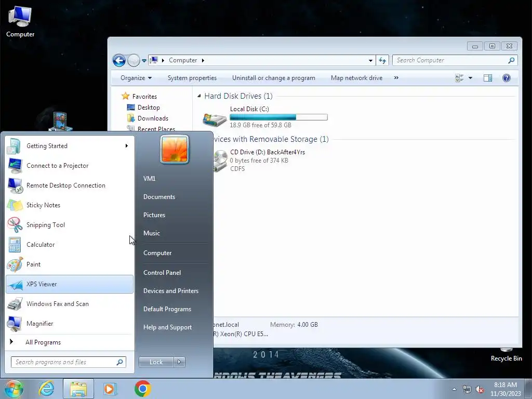This screenshot has width=532, height=399.
Task: Open Windows Media Player from taskbar
Action: (x=110, y=389)
